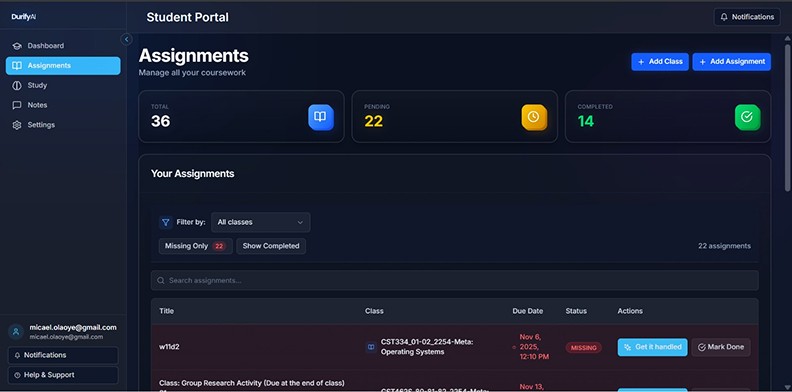
Task: Click the blue book icon on Total card
Action: [x=321, y=117]
